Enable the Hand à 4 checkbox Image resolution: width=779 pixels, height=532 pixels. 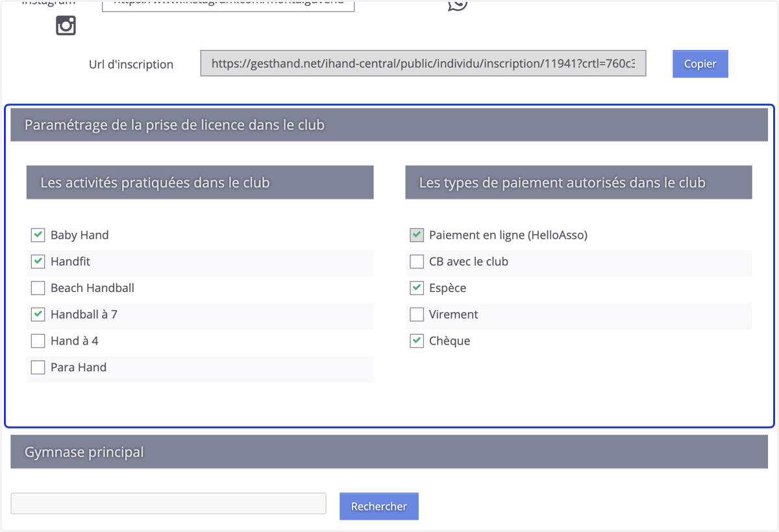coord(38,341)
